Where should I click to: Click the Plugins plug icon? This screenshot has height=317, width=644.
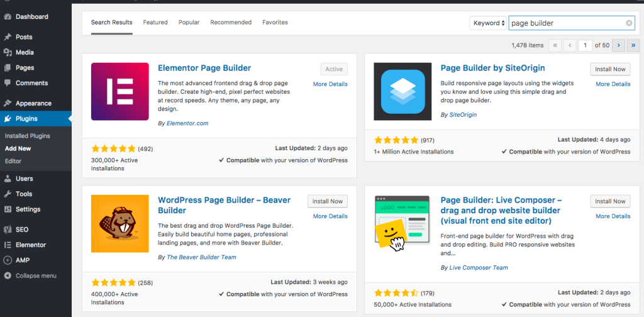click(8, 119)
